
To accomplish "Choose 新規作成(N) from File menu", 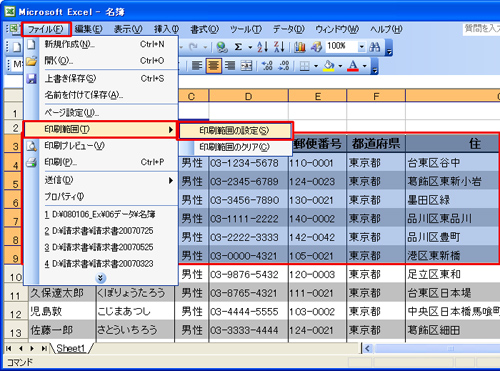I will [x=101, y=44].
